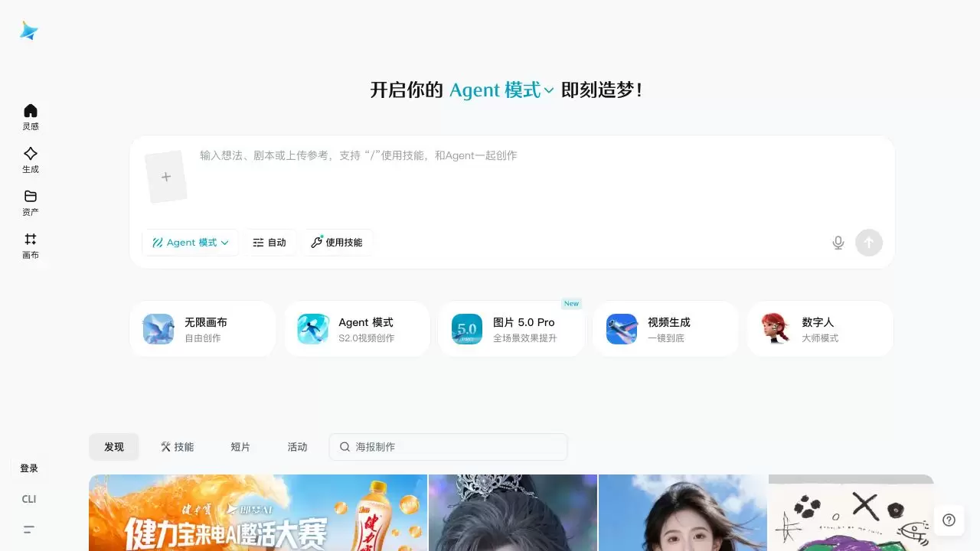
Task: Click the send arrow button
Action: point(869,243)
